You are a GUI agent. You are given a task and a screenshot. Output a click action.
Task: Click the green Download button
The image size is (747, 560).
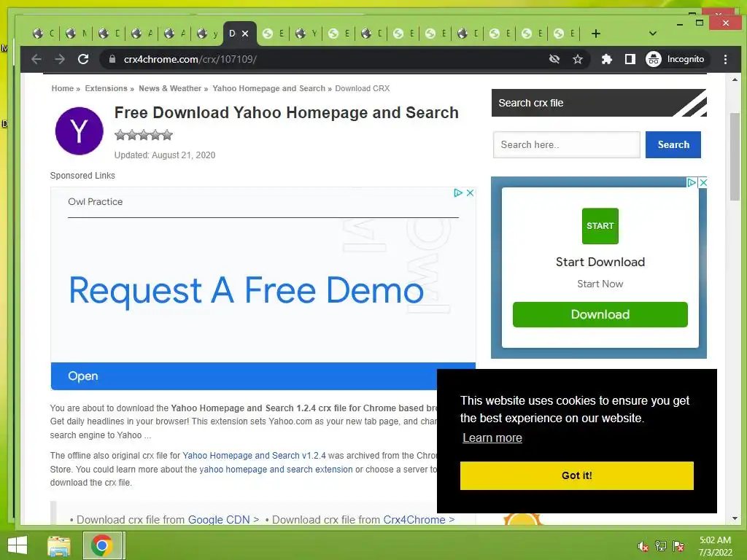[600, 314]
